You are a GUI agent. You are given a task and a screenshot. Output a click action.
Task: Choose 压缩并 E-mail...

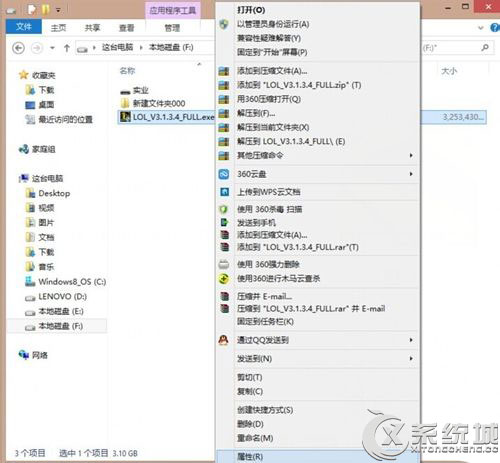(265, 296)
